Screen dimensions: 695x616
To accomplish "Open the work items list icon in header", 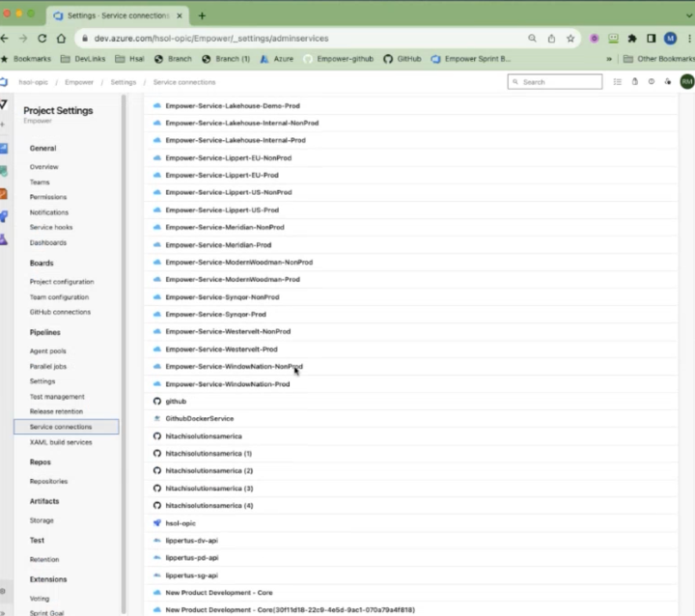I will click(x=618, y=82).
